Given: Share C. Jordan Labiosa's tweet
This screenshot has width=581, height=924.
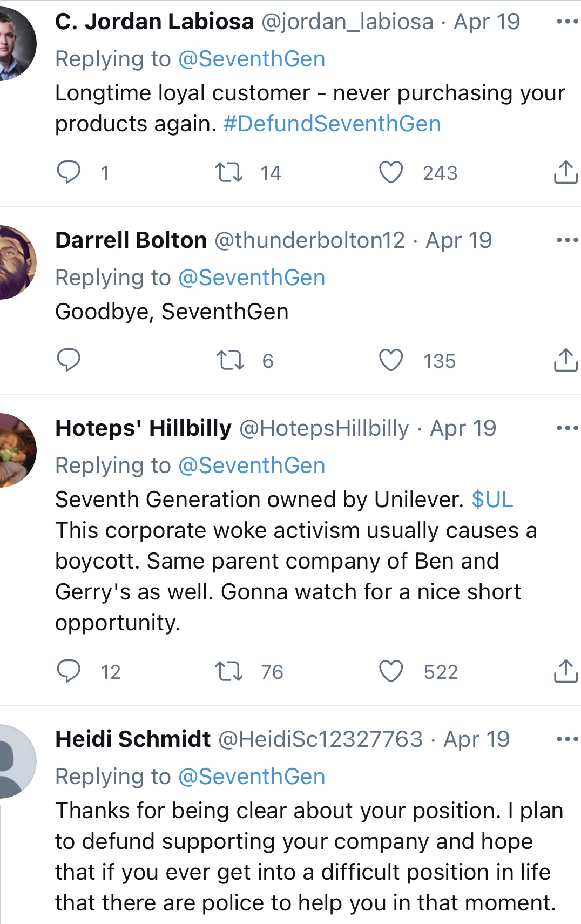Looking at the screenshot, I should (566, 172).
